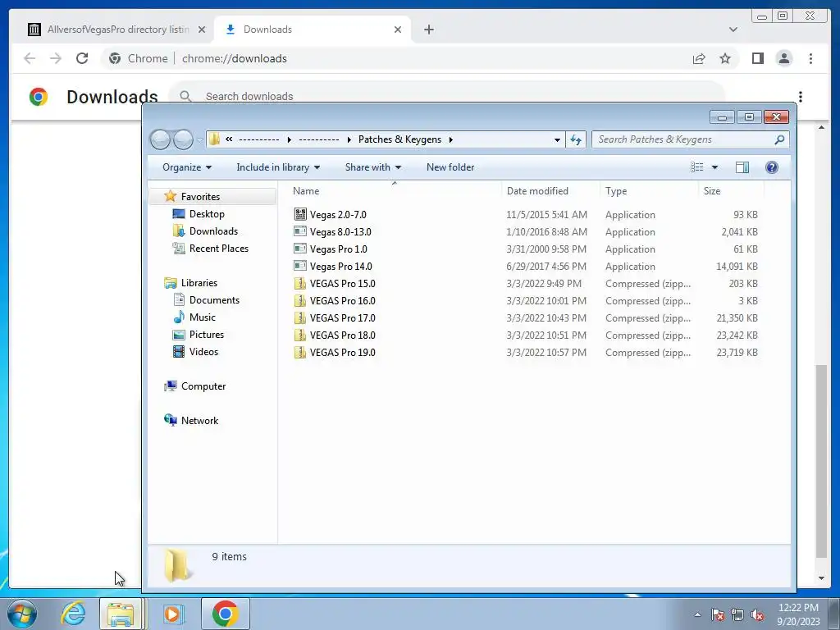This screenshot has height=630, width=840.
Task: Open a new Chrome tab
Action: tap(428, 30)
